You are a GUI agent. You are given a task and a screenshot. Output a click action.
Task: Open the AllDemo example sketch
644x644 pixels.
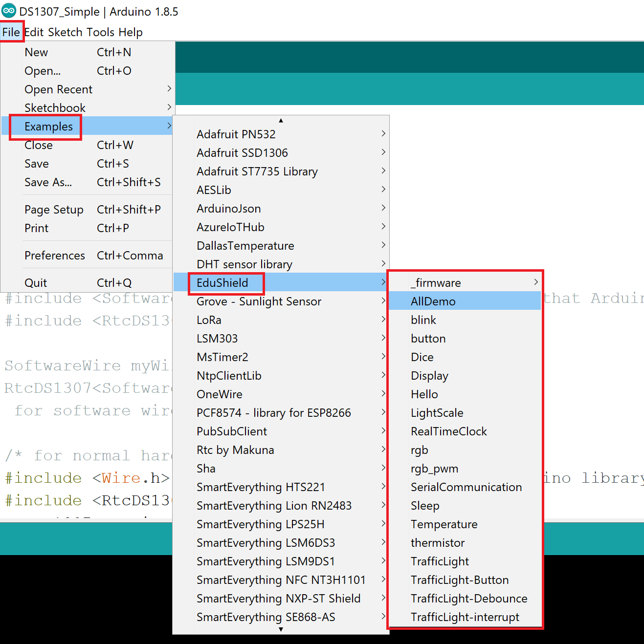click(x=465, y=301)
